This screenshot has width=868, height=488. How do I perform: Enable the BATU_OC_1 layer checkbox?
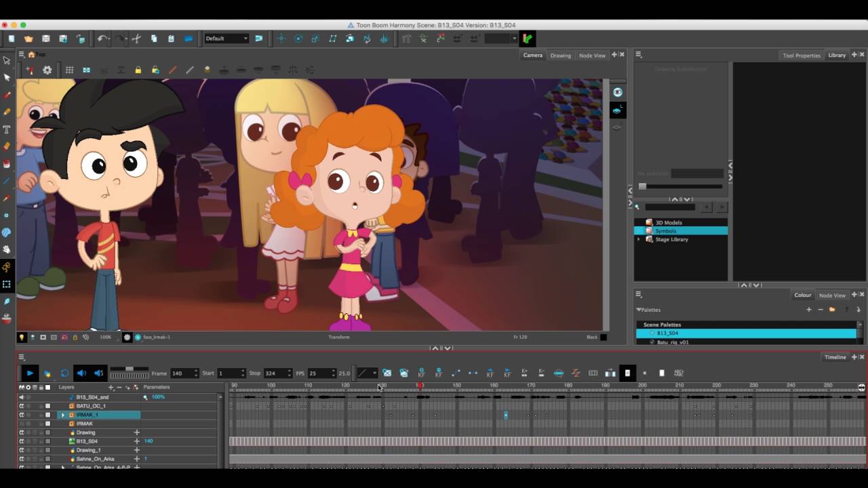[47, 405]
